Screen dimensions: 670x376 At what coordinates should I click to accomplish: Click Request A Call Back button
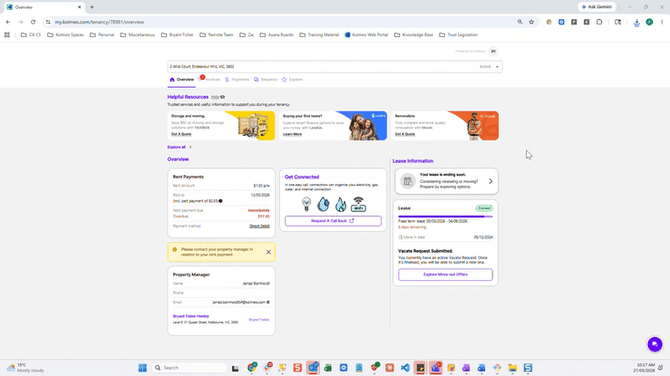(x=333, y=221)
